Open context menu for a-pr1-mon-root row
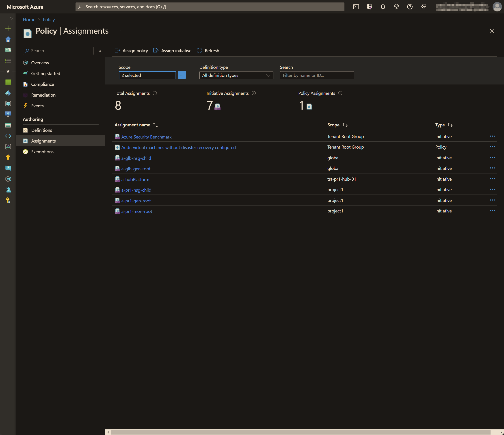Image resolution: width=504 pixels, height=435 pixels. click(492, 211)
